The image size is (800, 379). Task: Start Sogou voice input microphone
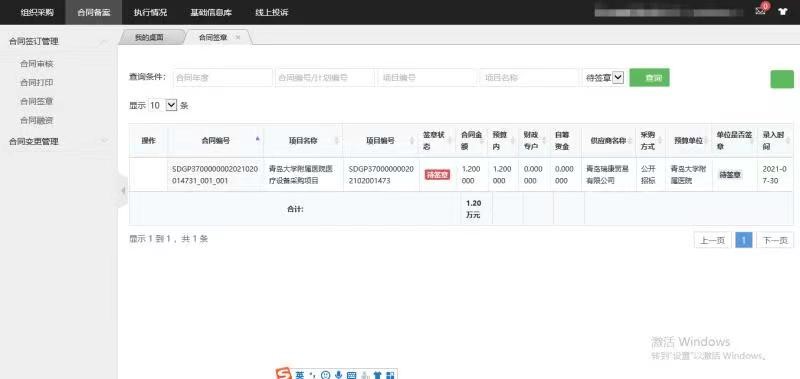click(x=338, y=375)
